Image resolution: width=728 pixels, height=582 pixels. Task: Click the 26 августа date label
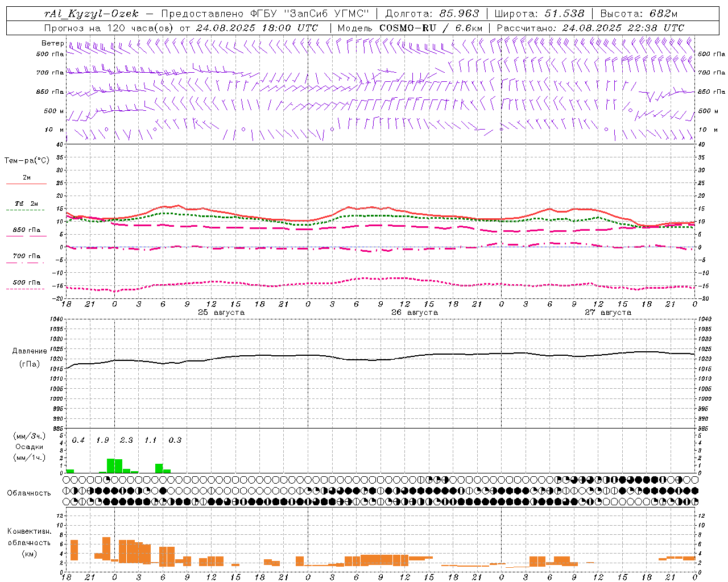pos(415,313)
